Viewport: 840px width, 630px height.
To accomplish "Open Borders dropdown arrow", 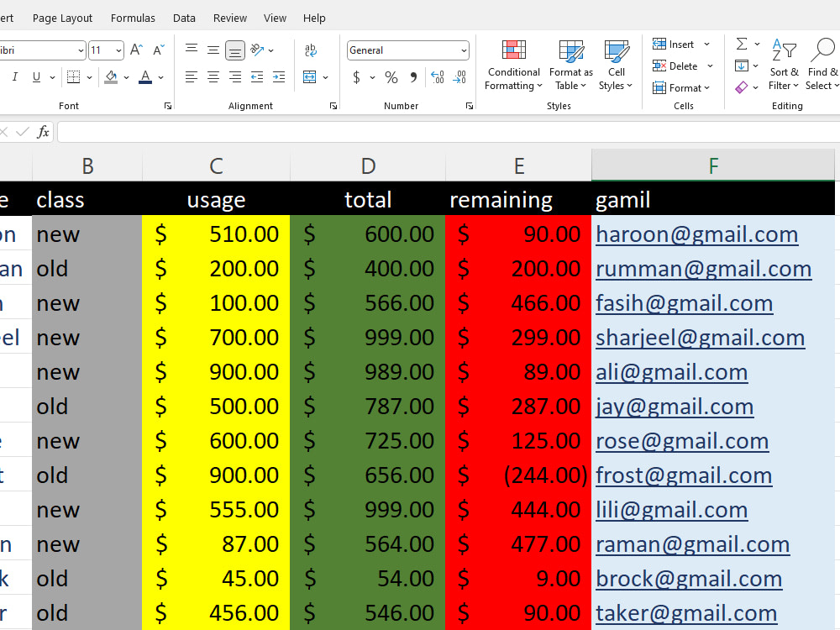I will [90, 77].
